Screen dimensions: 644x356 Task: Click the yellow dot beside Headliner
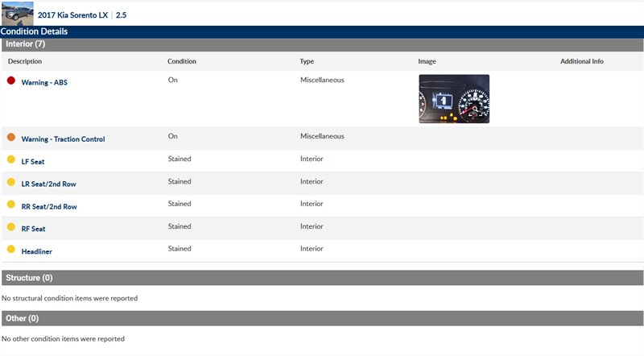pos(11,250)
